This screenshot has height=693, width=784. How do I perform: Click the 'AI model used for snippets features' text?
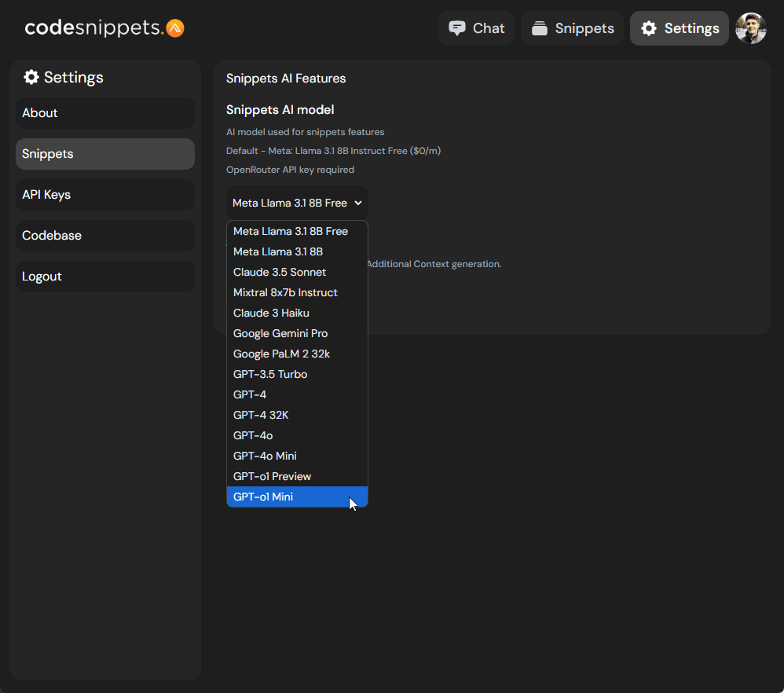tap(305, 132)
